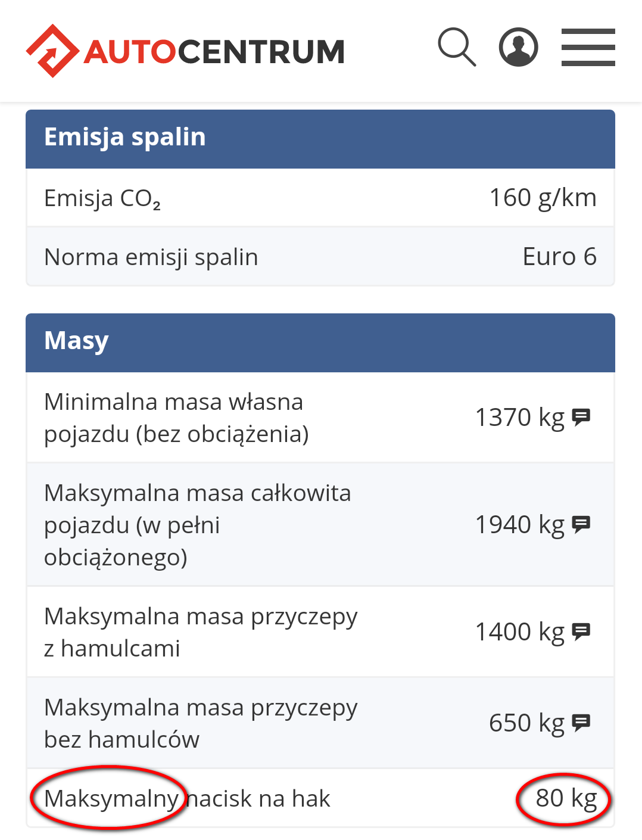Click the AutoCentrum logo
This screenshot has width=642, height=840.
point(185,51)
